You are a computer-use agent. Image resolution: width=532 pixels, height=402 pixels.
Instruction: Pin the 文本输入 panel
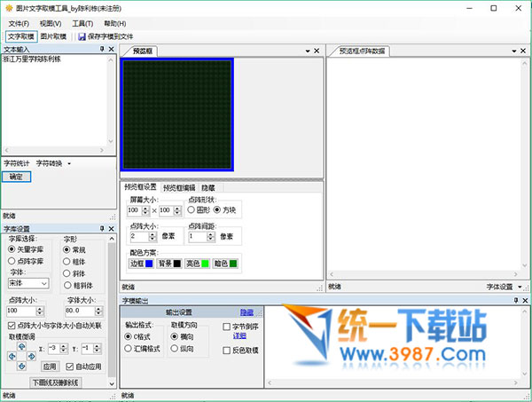[102, 49]
